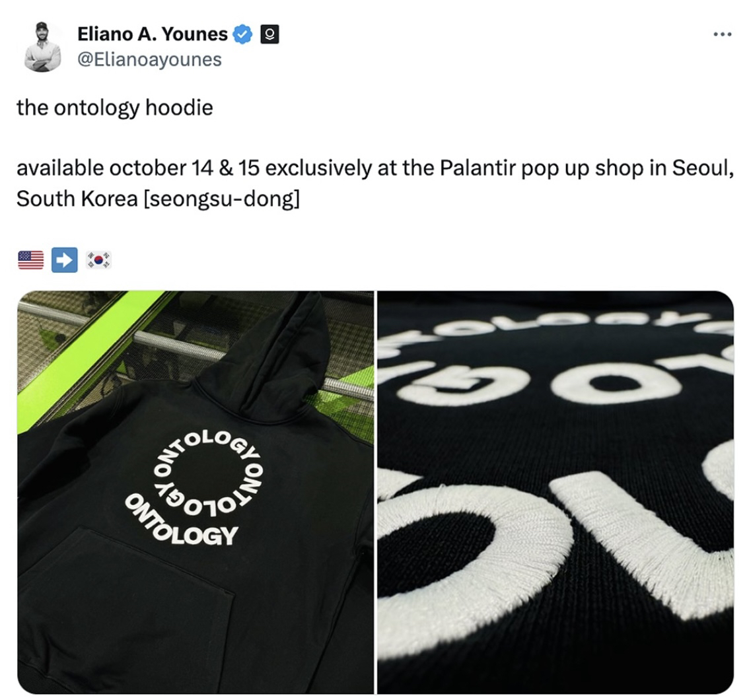Screen dimensions: 749x700
Task: Open the three-dot more options menu
Action: (x=723, y=34)
